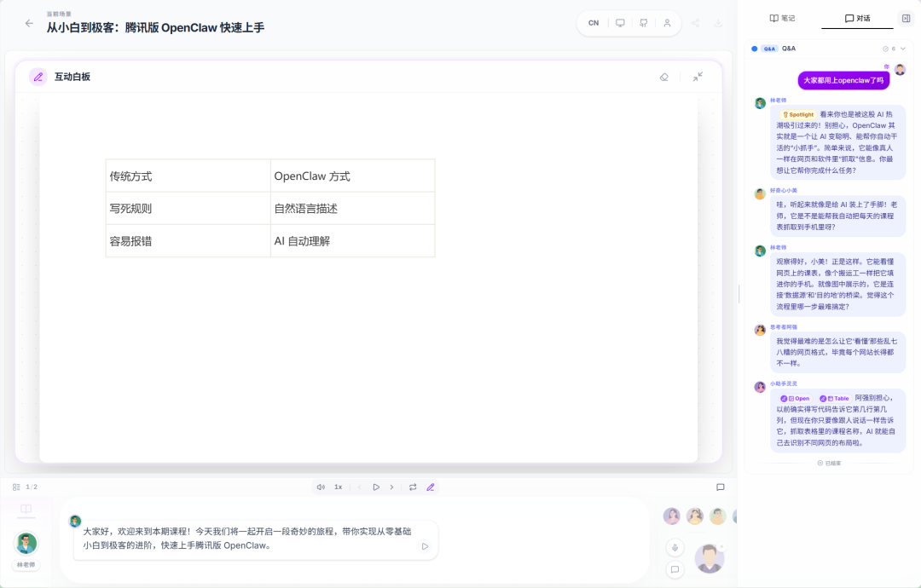Enable loop playback with the repeat icon
The width and height of the screenshot is (921, 588).
pos(413,486)
